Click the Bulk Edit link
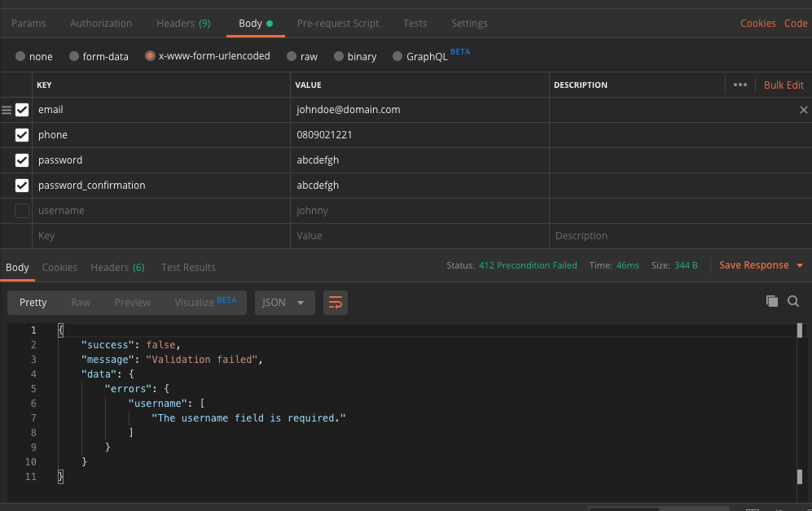Viewport: 812px width, 511px height. pos(783,85)
